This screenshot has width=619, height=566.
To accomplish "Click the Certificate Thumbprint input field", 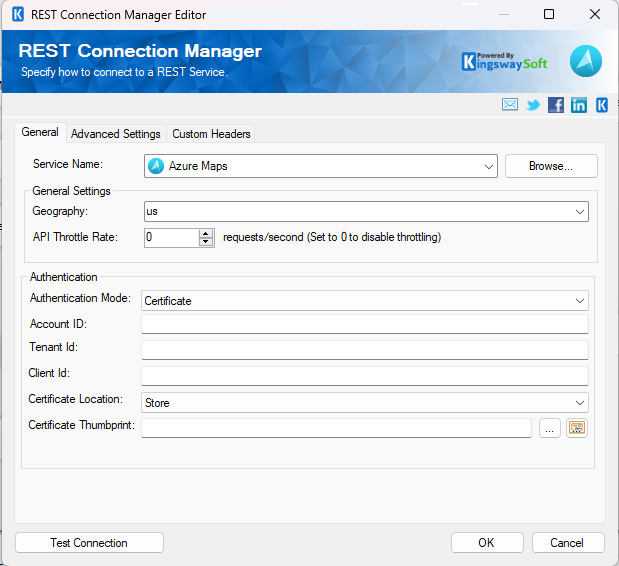I will (x=336, y=428).
